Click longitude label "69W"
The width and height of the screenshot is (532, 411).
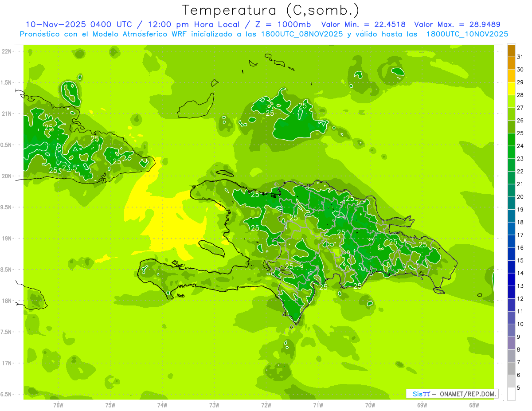pyautogui.click(x=422, y=405)
